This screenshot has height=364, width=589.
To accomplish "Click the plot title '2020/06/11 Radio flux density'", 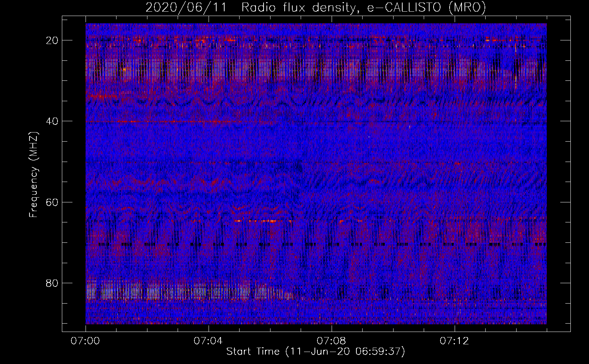I will pyautogui.click(x=316, y=7).
